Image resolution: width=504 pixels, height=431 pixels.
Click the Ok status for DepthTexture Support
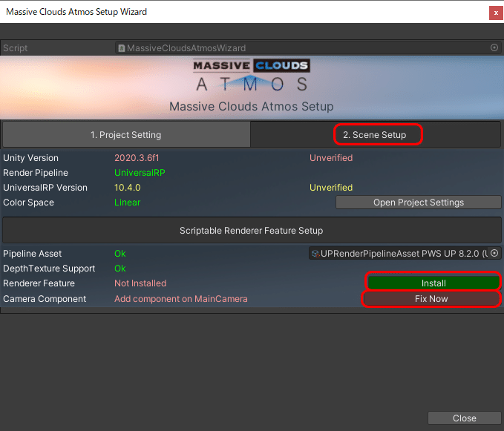tap(120, 269)
